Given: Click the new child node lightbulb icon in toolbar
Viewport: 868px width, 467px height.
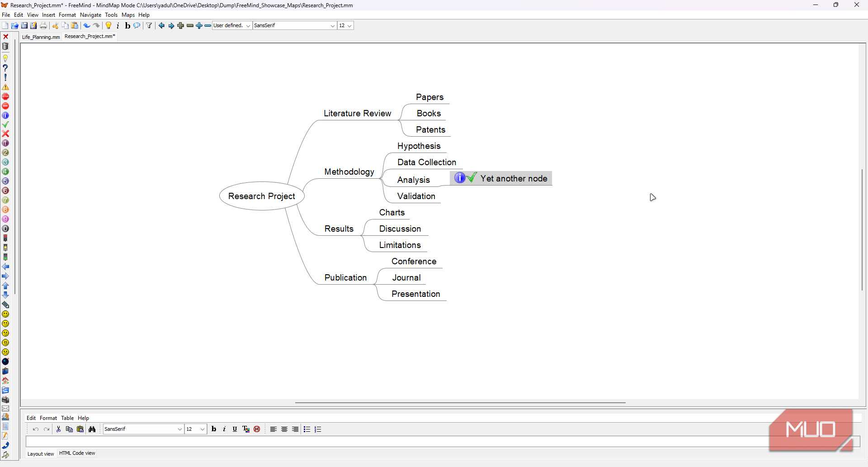Looking at the screenshot, I should [108, 26].
